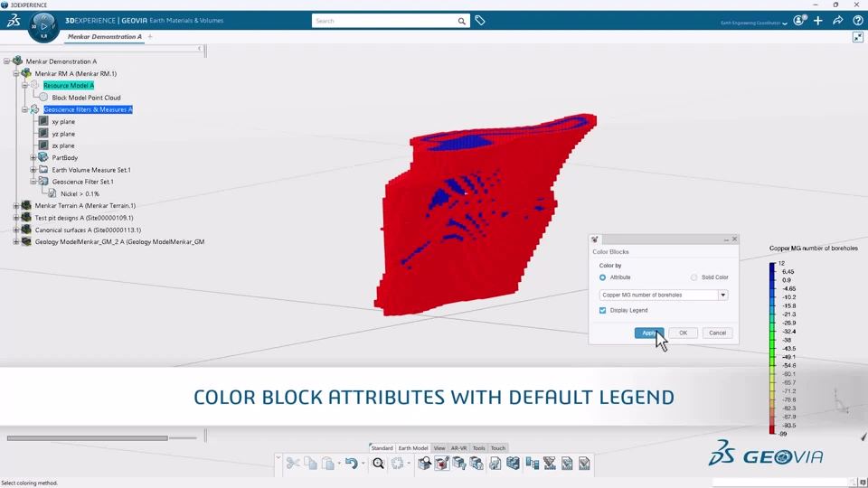This screenshot has width=868, height=488.
Task: Expand the PartBody node
Action: pos(33,157)
